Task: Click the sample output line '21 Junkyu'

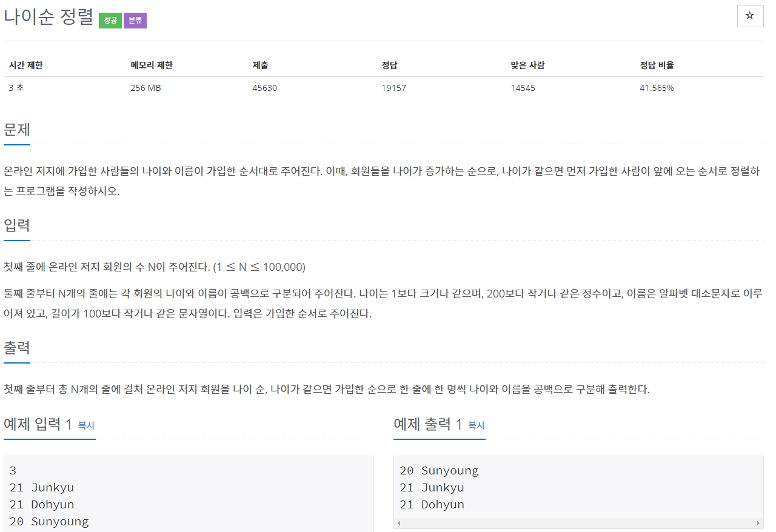Action: [432, 488]
